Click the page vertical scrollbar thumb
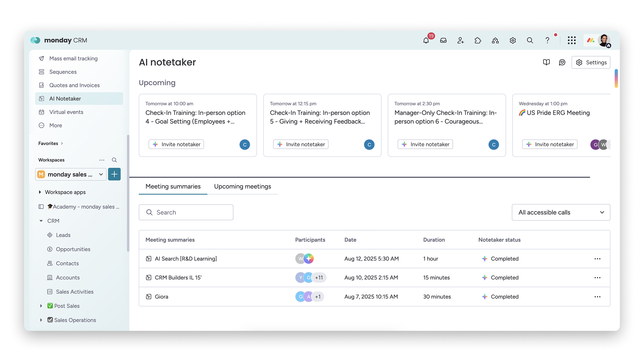This screenshot has width=644, height=362. tap(616, 78)
